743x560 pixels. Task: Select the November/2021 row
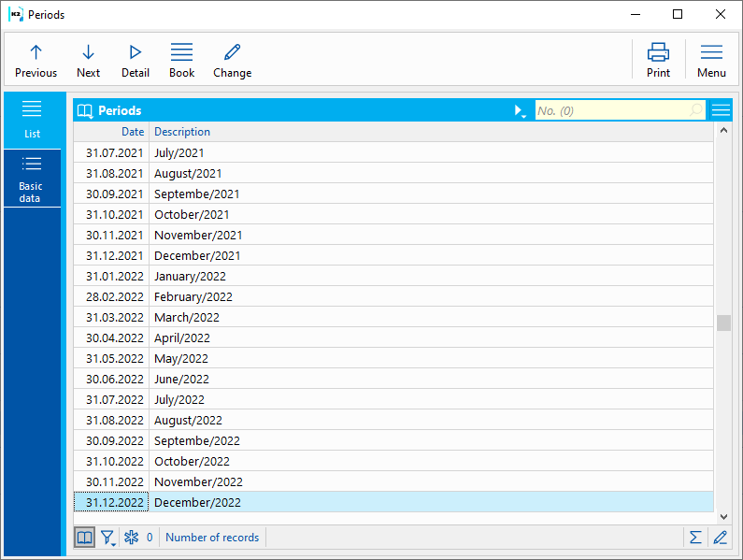tap(393, 235)
